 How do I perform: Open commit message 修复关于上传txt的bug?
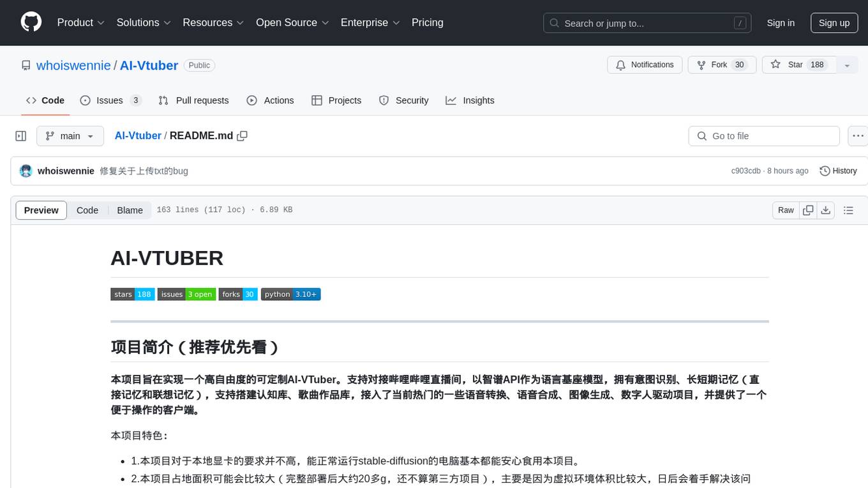pos(144,171)
